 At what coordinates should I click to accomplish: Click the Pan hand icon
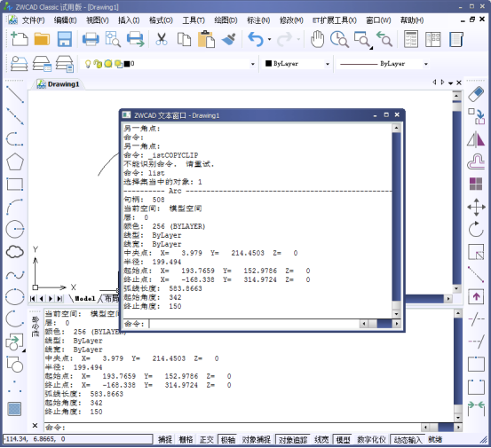tap(317, 39)
